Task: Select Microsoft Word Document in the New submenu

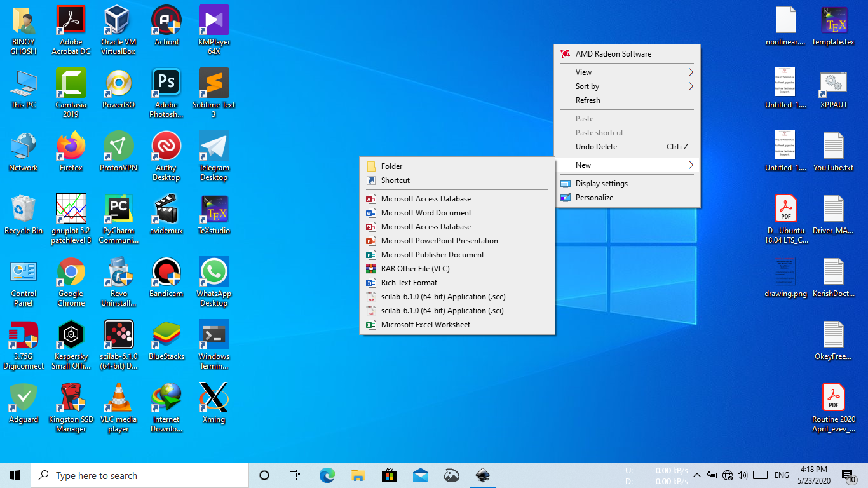Action: point(426,213)
